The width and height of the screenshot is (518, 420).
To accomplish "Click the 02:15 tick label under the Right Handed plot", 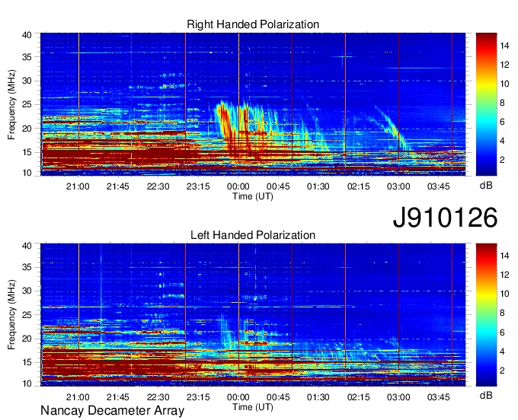I will [359, 186].
